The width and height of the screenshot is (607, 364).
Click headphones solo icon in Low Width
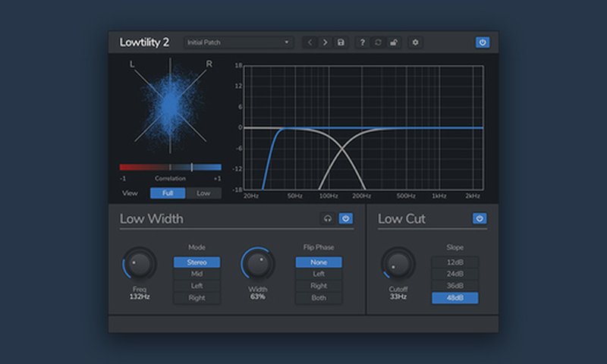tap(328, 218)
